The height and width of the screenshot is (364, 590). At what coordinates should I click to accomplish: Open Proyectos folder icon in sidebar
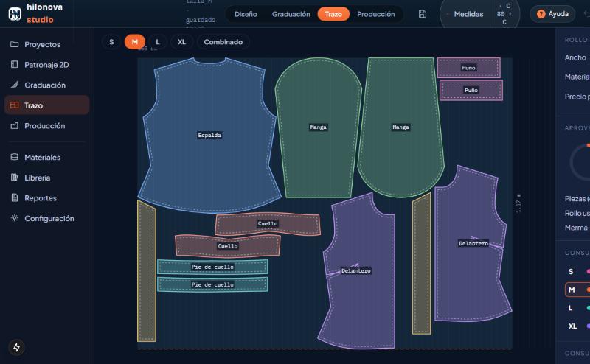point(14,44)
